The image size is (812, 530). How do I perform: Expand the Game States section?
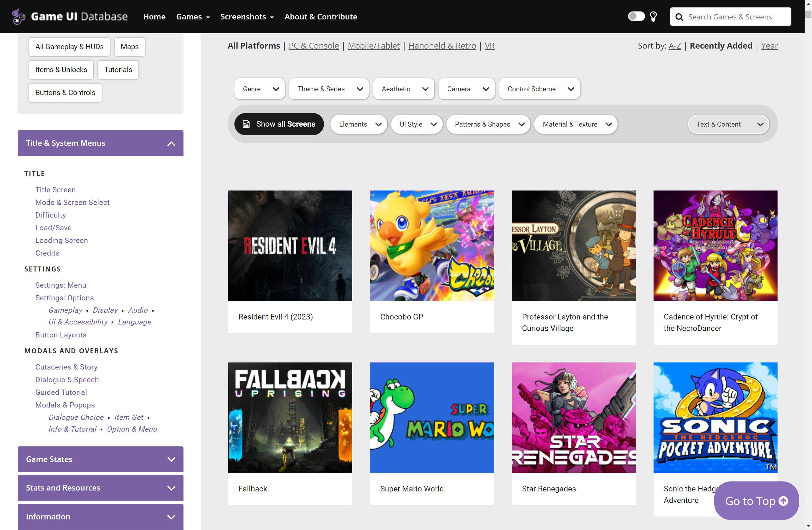[171, 459]
